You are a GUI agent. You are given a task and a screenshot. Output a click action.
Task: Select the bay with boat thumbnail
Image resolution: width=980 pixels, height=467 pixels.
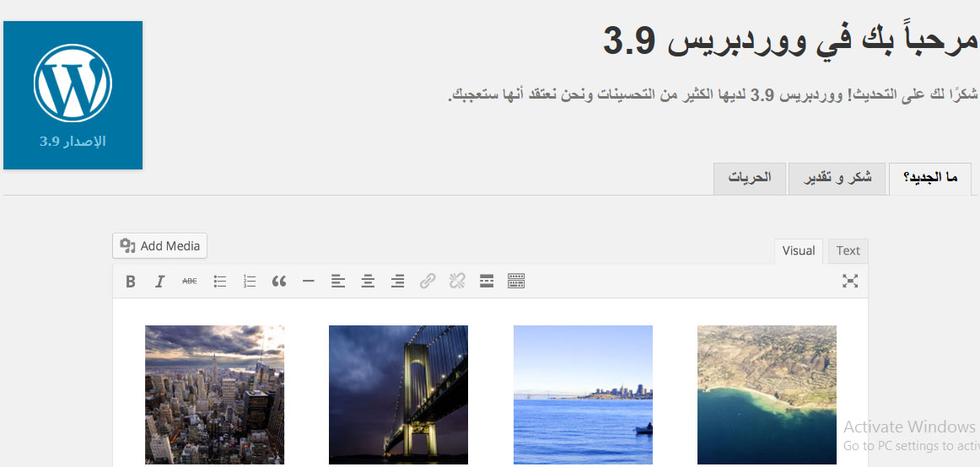583,395
